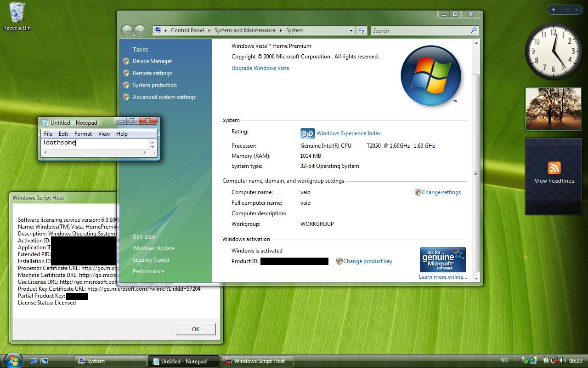
Task: Expand the recent pages dropdown beside forward arrow
Action: (149, 31)
